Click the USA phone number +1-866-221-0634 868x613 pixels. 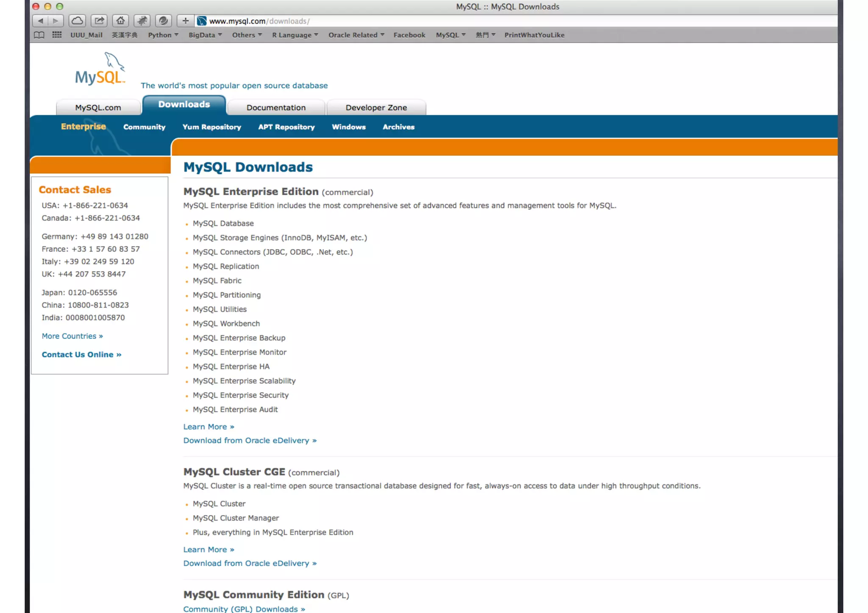(95, 205)
